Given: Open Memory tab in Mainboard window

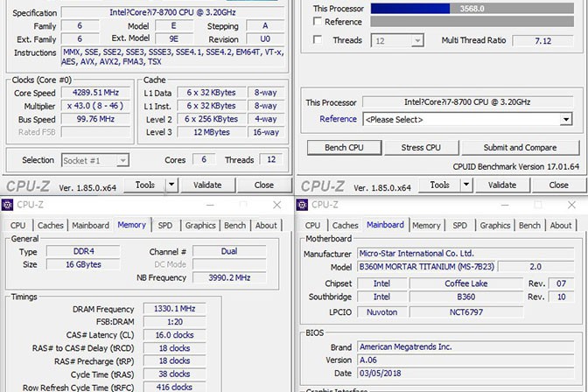Looking at the screenshot, I should click(x=426, y=226).
